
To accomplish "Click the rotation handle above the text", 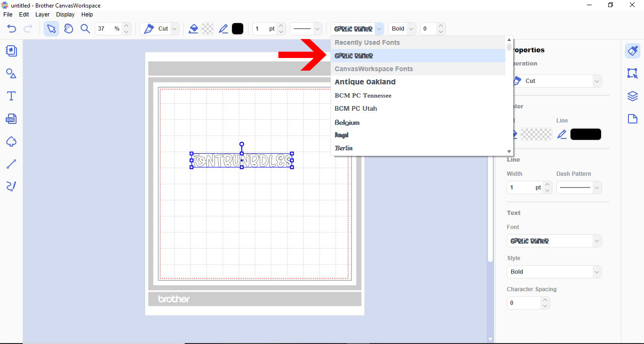I will pyautogui.click(x=242, y=144).
